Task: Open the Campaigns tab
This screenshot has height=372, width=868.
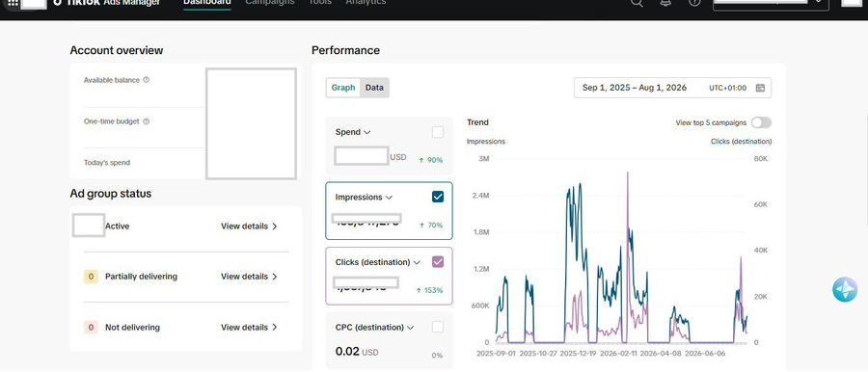Action: point(270,3)
